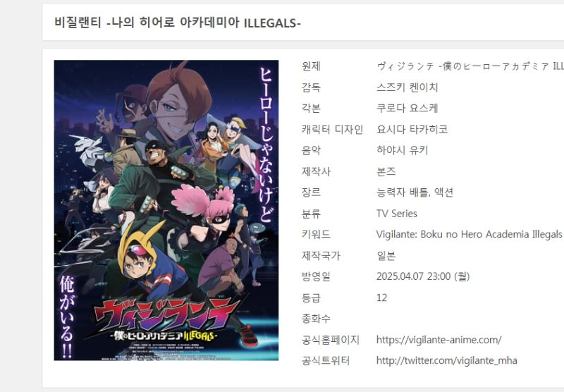Click the production country 일본
564x392 pixels.
click(386, 256)
